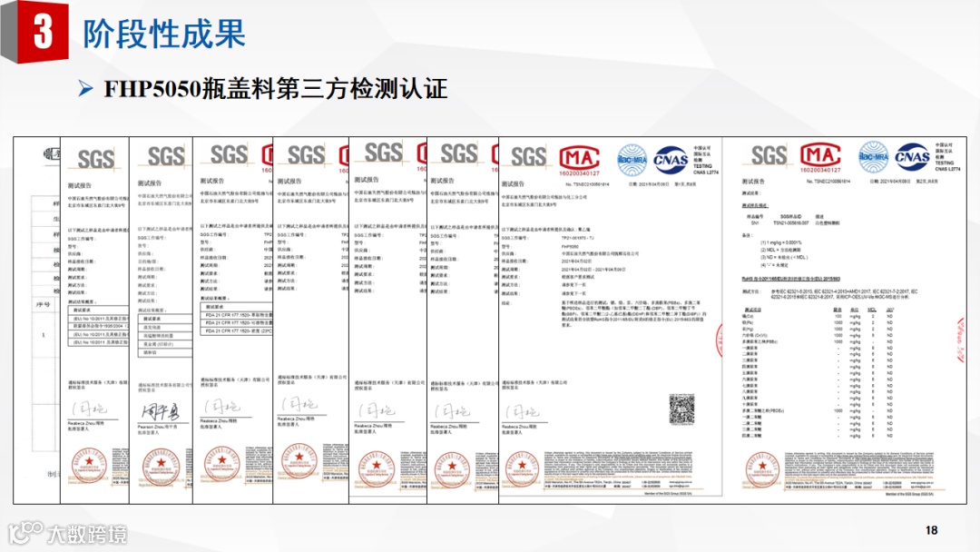
Task: Click ilac-MRA logo on the test results page
Action: tap(873, 157)
